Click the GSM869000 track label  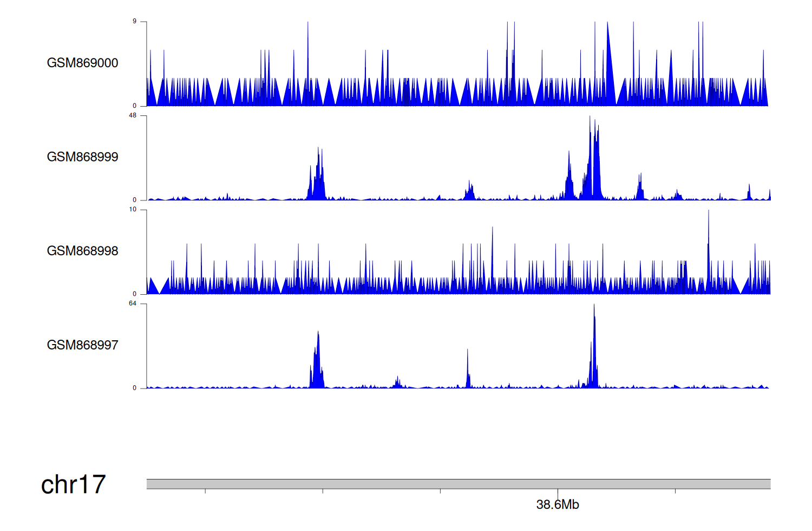click(82, 63)
